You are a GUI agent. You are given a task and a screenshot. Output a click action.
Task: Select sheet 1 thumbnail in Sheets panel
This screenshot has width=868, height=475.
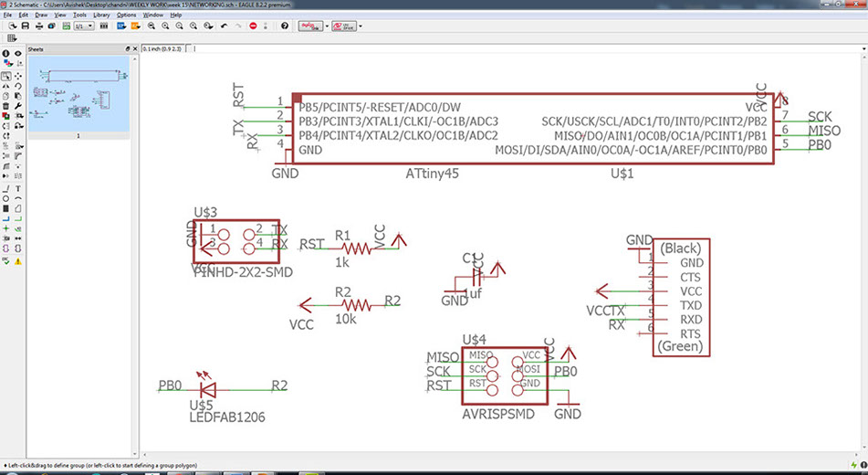pyautogui.click(x=78, y=93)
